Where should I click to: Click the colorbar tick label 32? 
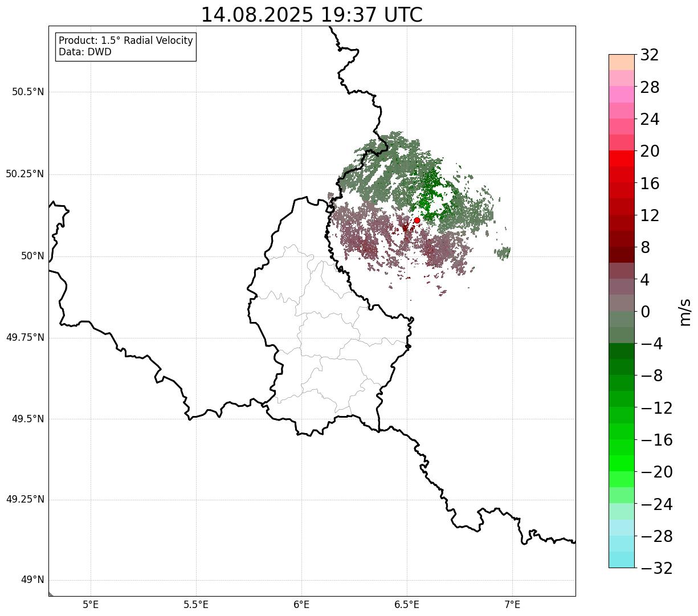[650, 55]
